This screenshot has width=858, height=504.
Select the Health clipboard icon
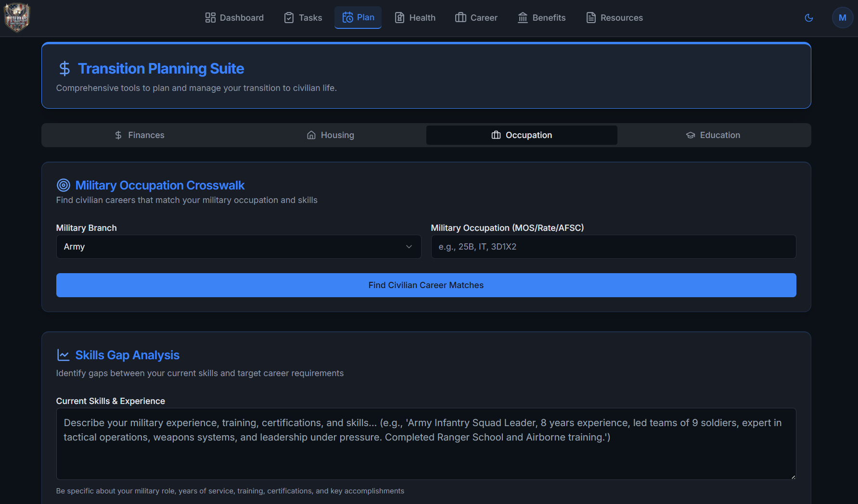click(399, 17)
